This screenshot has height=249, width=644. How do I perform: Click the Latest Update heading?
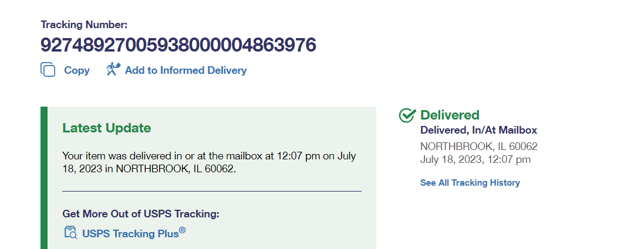pos(107,128)
